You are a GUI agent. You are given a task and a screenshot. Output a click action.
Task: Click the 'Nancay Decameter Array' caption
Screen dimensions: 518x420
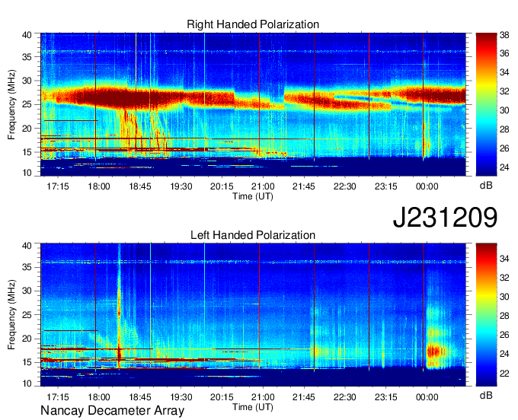coord(112,410)
